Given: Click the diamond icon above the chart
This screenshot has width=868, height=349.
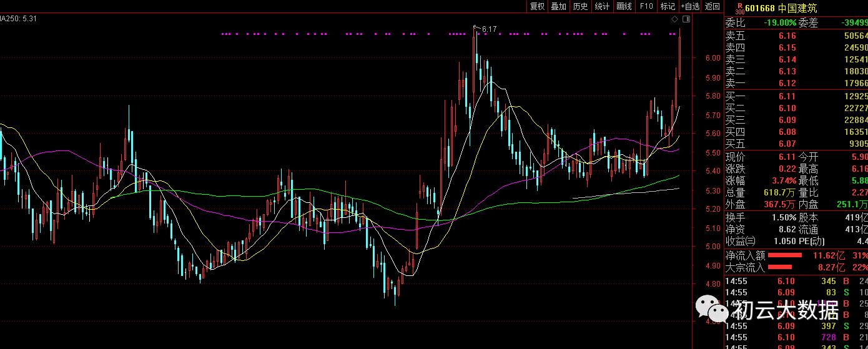Looking at the screenshot, I should 674,19.
